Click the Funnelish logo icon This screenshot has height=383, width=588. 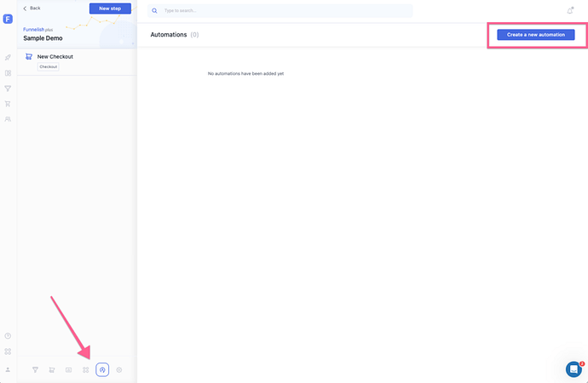click(8, 19)
